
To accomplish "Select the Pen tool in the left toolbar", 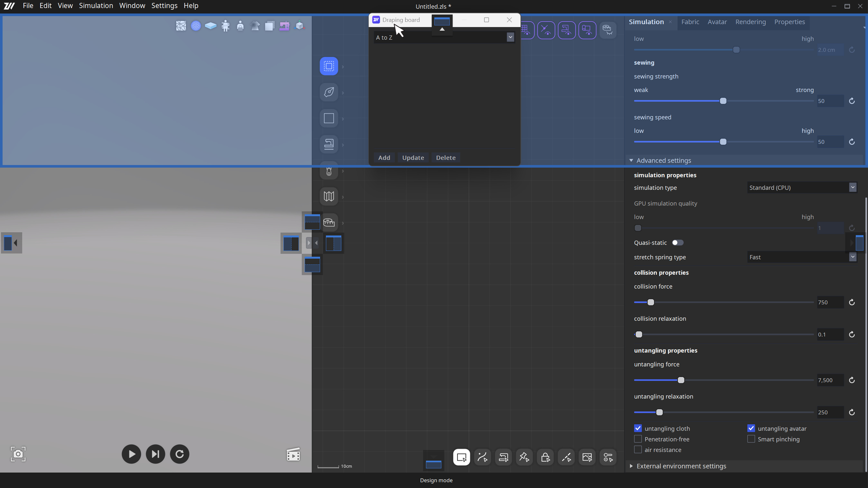I will tap(328, 92).
